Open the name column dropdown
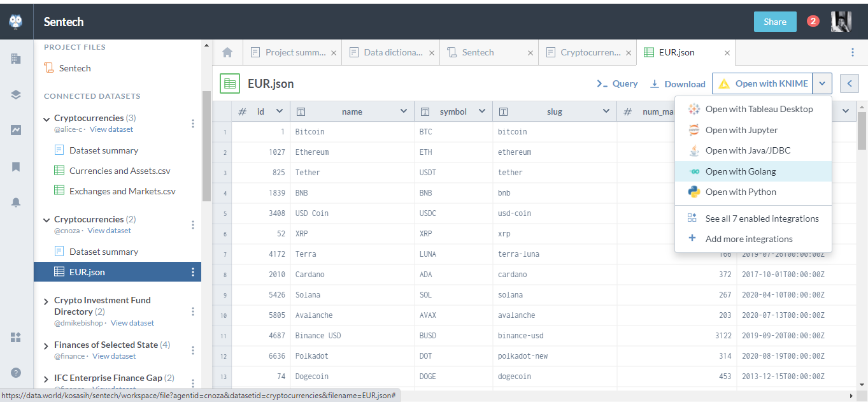Image resolution: width=868 pixels, height=402 pixels. click(403, 111)
